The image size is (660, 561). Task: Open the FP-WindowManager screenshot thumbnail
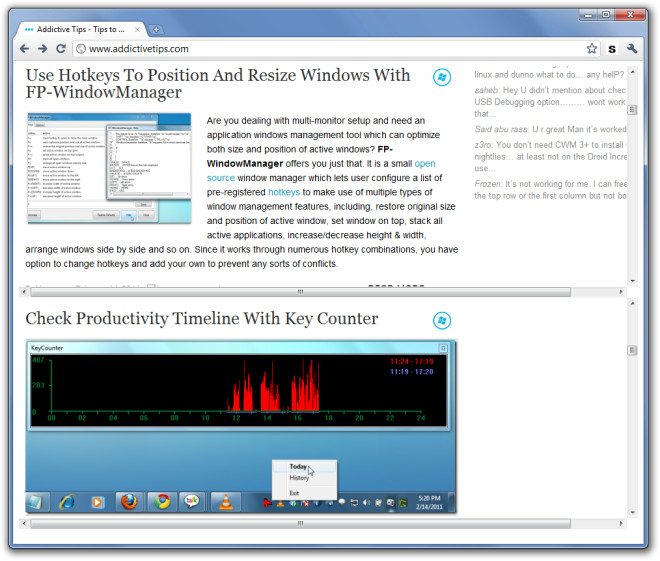click(109, 168)
